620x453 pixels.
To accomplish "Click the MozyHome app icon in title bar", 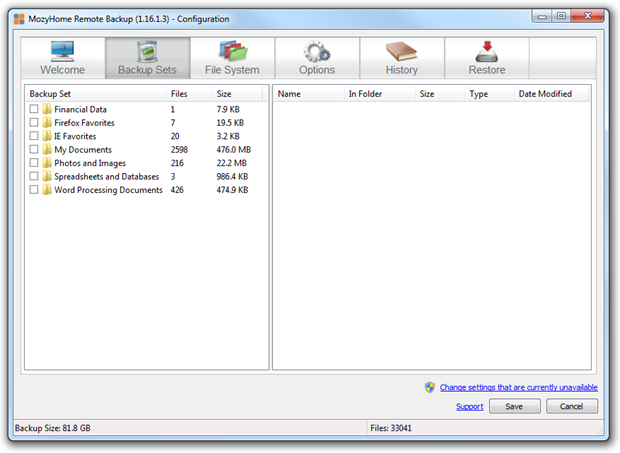I will pyautogui.click(x=19, y=19).
